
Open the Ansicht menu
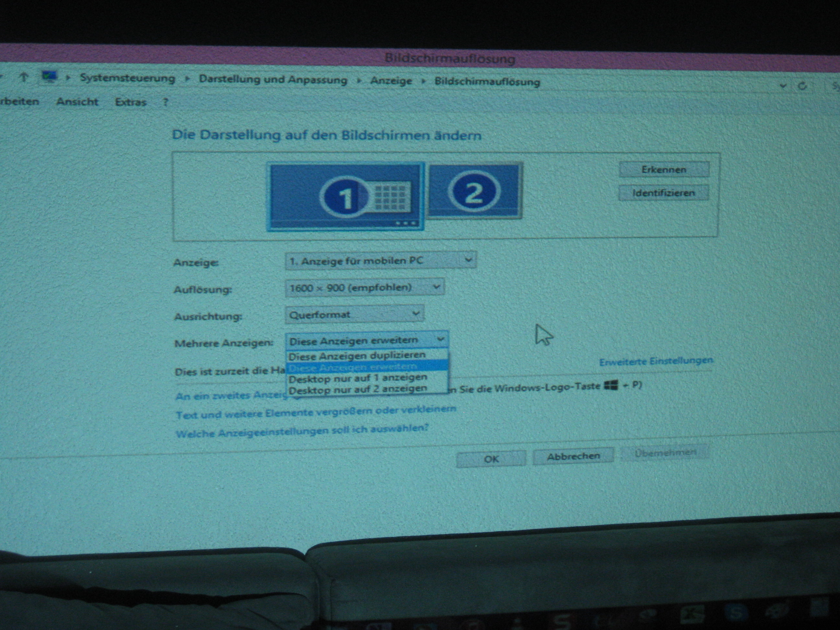click(x=77, y=102)
